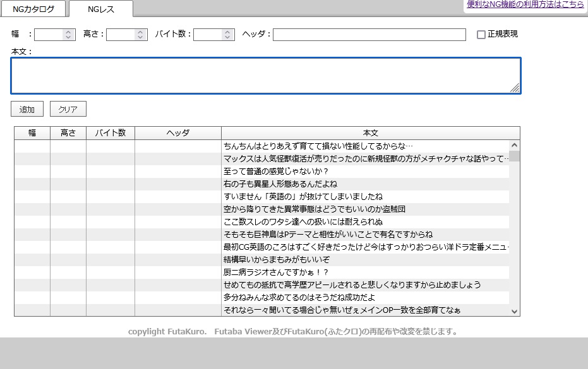Viewport: 588px width, 369px height.
Task: Click the ヘッダ column header in the table
Action: pyautogui.click(x=177, y=133)
